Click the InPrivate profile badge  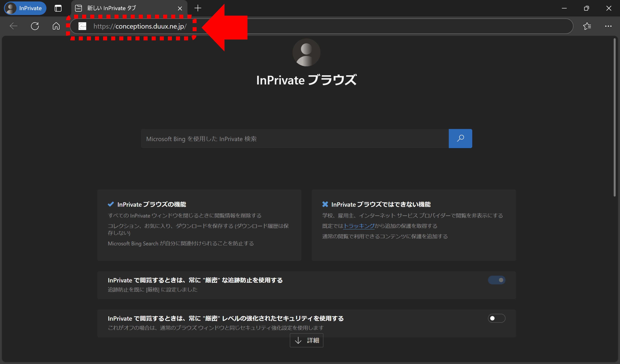(x=25, y=8)
